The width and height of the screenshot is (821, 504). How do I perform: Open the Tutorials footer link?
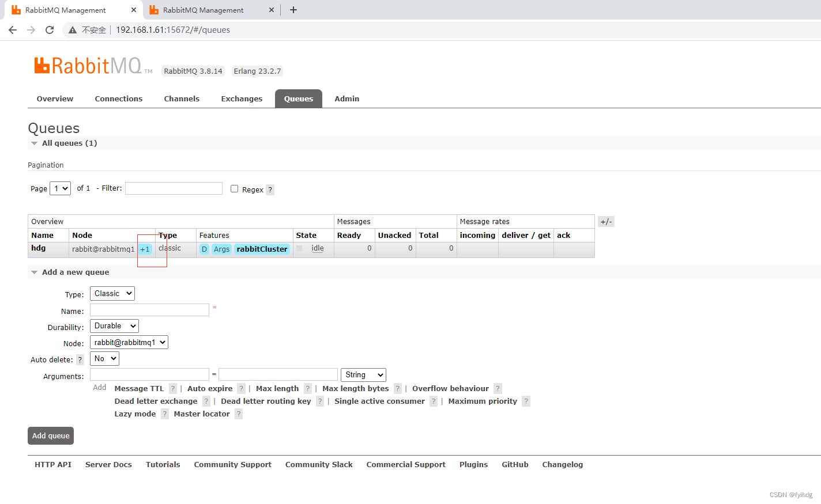click(163, 465)
